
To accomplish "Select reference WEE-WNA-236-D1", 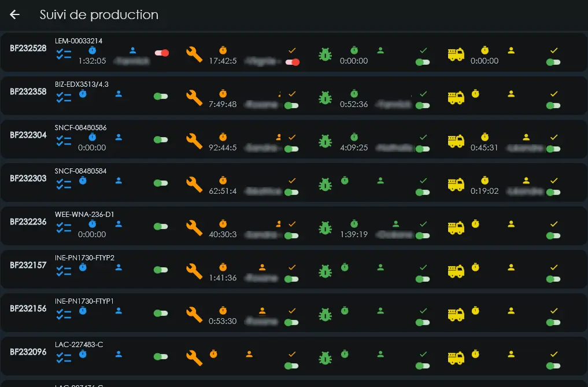I will [x=84, y=215].
